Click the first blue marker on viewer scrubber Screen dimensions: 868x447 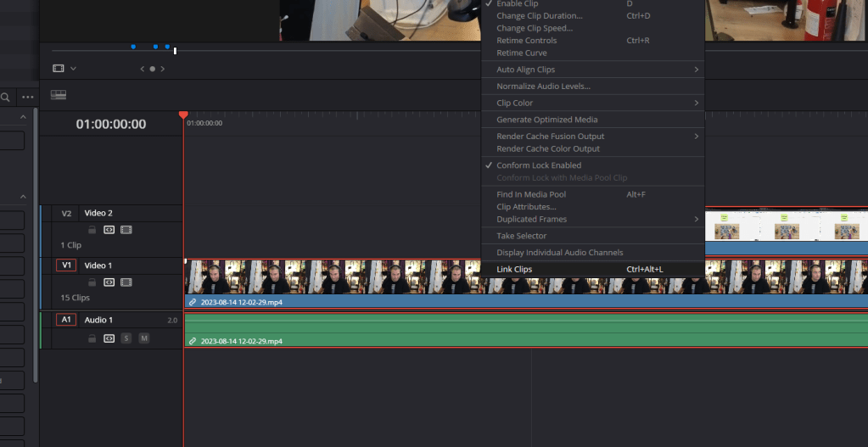(x=133, y=47)
